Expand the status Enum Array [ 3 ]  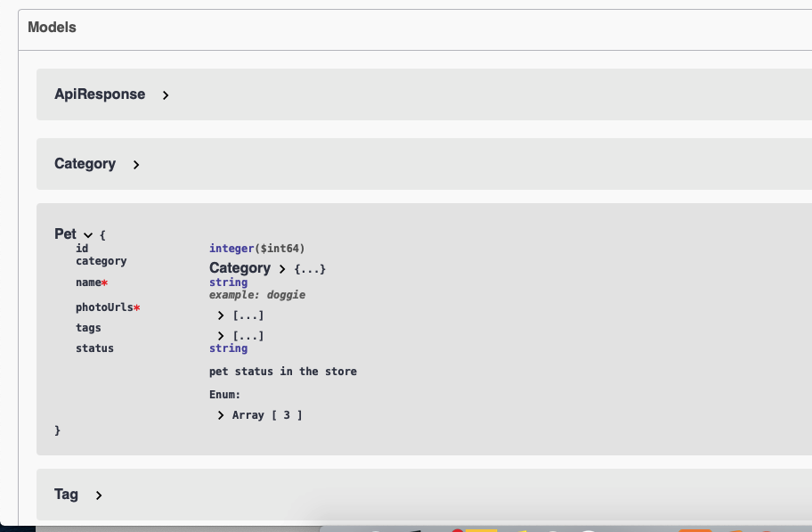coord(221,415)
